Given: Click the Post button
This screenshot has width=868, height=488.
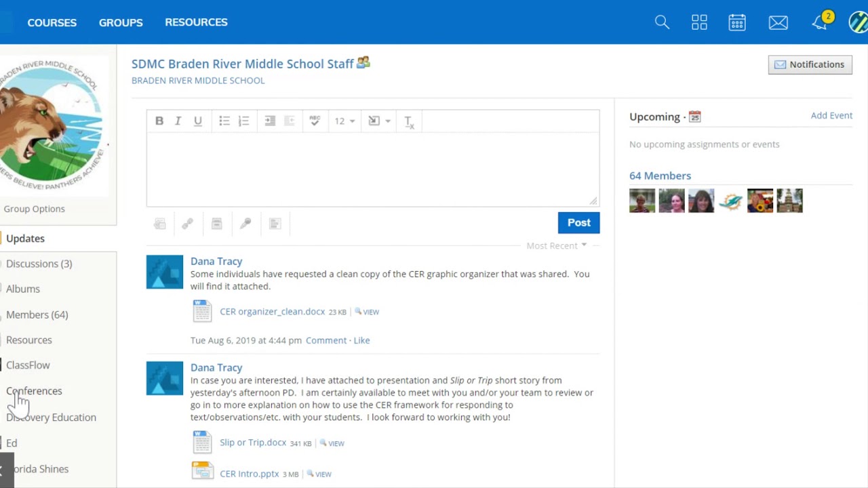Looking at the screenshot, I should click(x=578, y=223).
